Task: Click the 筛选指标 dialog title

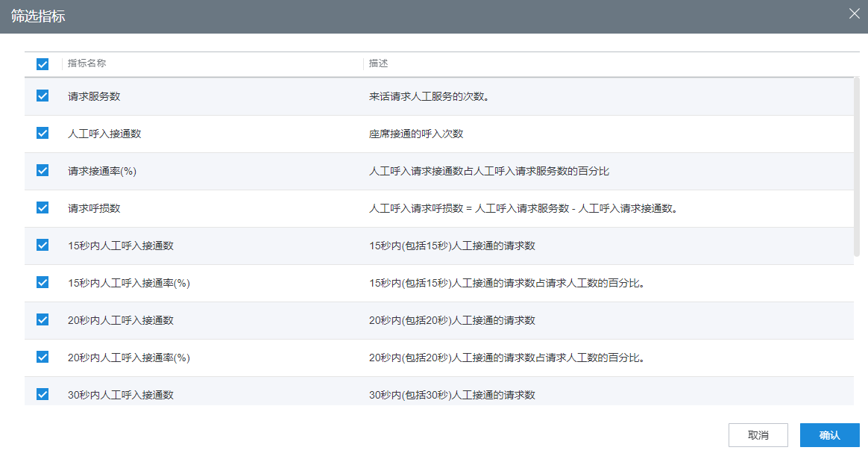Action: [x=38, y=16]
